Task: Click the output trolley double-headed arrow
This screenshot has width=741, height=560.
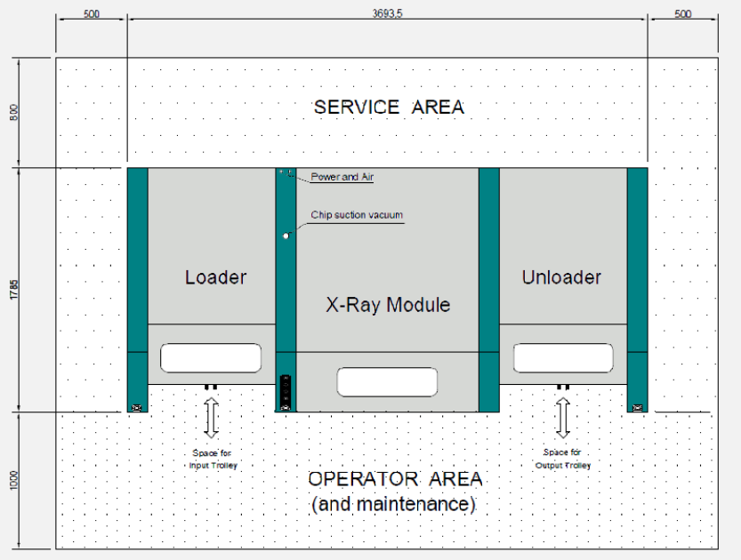Action: tap(563, 417)
